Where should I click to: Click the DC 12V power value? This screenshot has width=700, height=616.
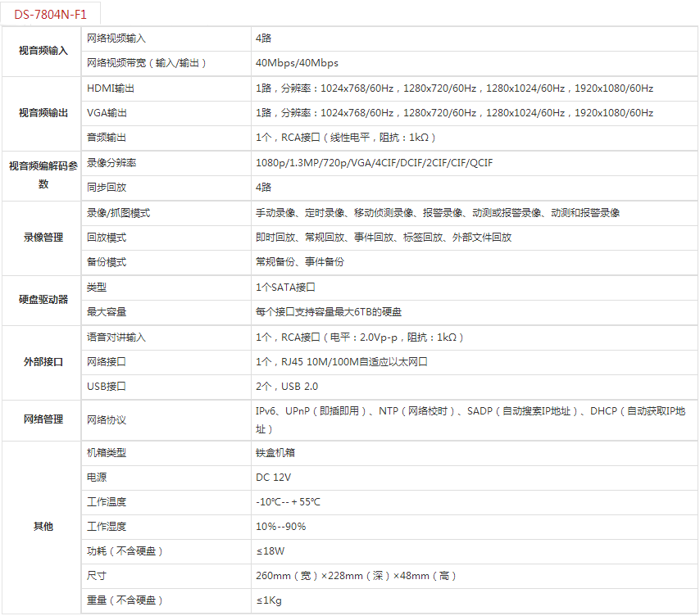click(273, 477)
